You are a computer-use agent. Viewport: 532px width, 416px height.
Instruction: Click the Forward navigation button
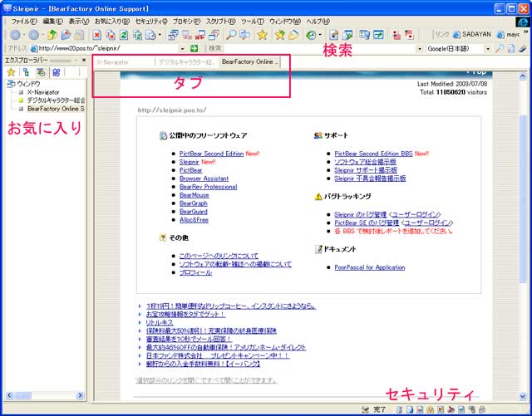[x=33, y=35]
